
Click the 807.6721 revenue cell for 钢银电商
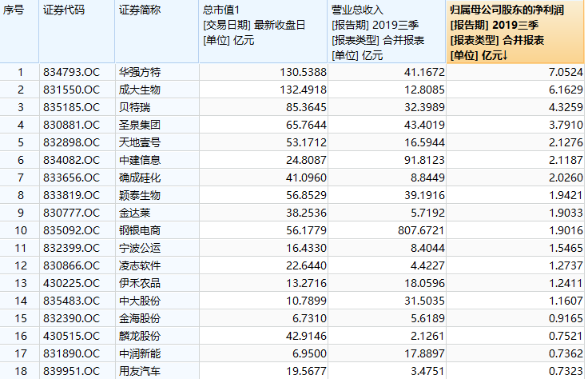point(421,230)
